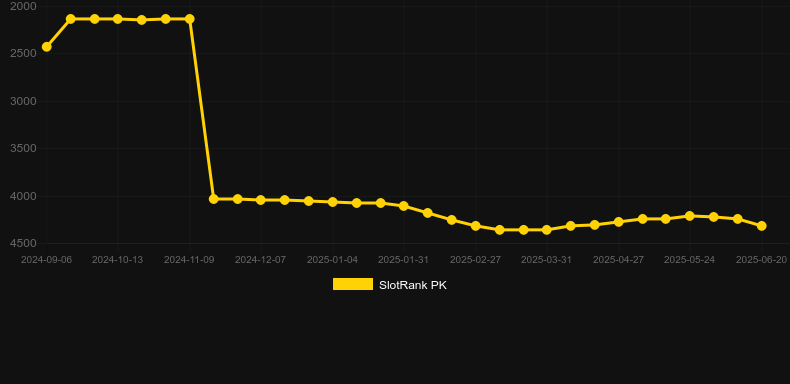Click the 2025-06-20 x-axis date label
790x384 pixels.
click(x=761, y=260)
